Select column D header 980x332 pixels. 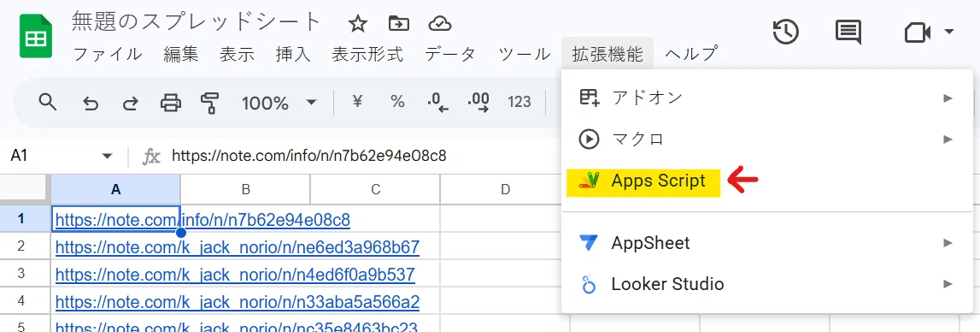point(505,189)
